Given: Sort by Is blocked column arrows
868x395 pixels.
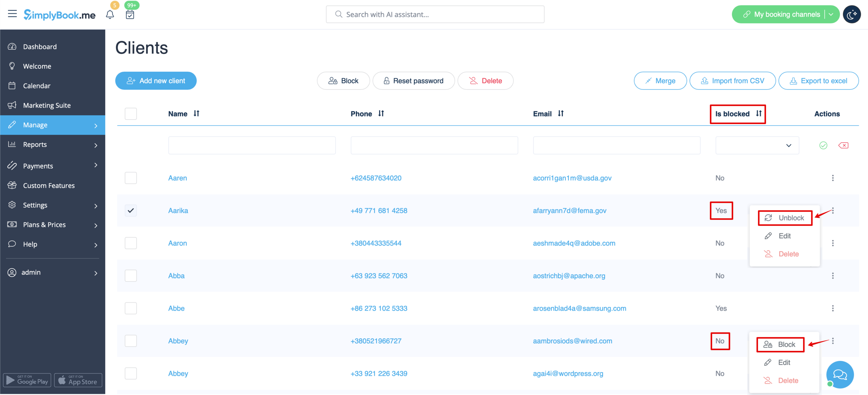Looking at the screenshot, I should 759,114.
